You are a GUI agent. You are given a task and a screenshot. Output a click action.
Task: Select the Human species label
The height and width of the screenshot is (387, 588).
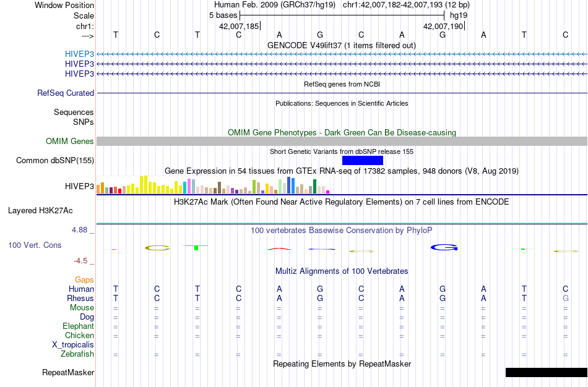tap(81, 289)
